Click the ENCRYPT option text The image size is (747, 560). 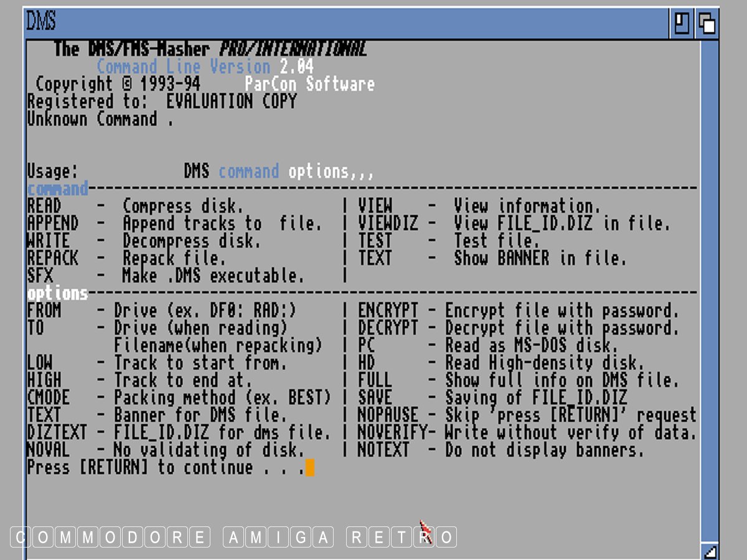click(x=388, y=310)
